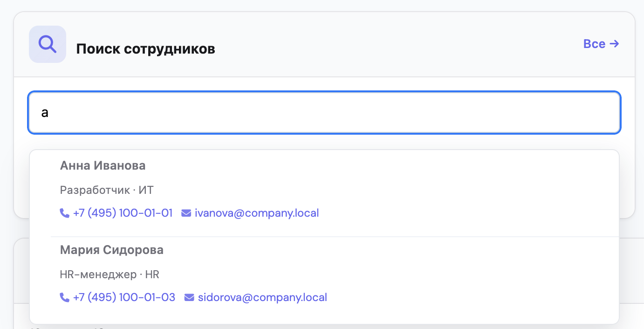The width and height of the screenshot is (644, 329).
Task: Click the "ИТ" department label
Action: [146, 190]
